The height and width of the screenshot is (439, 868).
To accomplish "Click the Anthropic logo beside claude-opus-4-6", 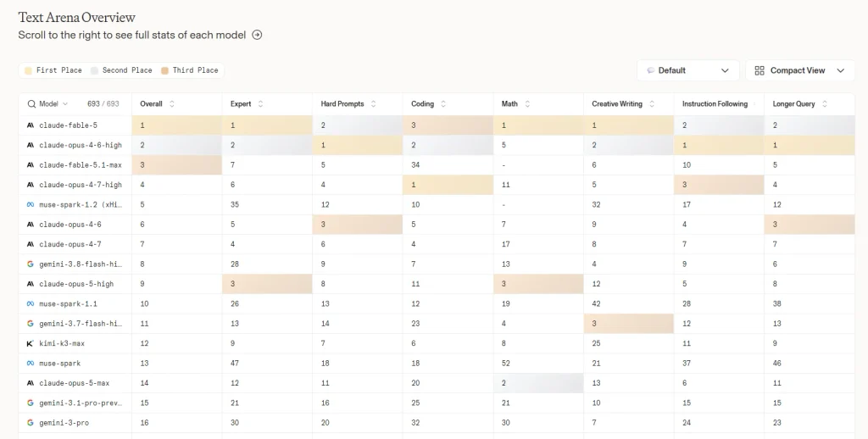I will click(x=31, y=225).
